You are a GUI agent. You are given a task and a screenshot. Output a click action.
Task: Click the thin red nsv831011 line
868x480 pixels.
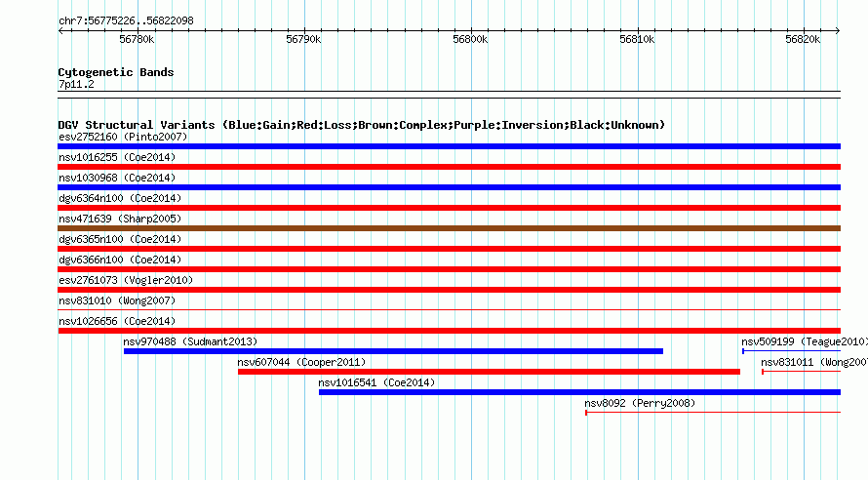(801, 372)
